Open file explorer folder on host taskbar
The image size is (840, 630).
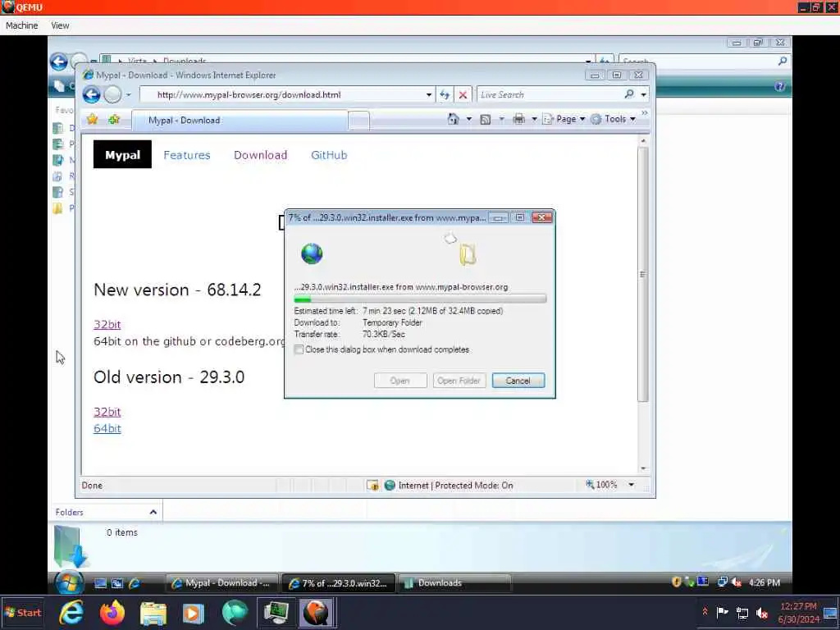point(153,613)
